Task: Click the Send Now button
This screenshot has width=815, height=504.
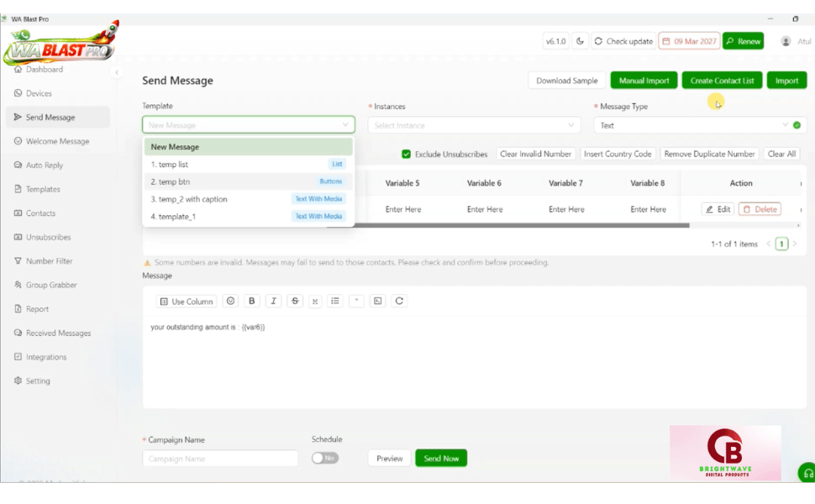Action: click(x=441, y=459)
